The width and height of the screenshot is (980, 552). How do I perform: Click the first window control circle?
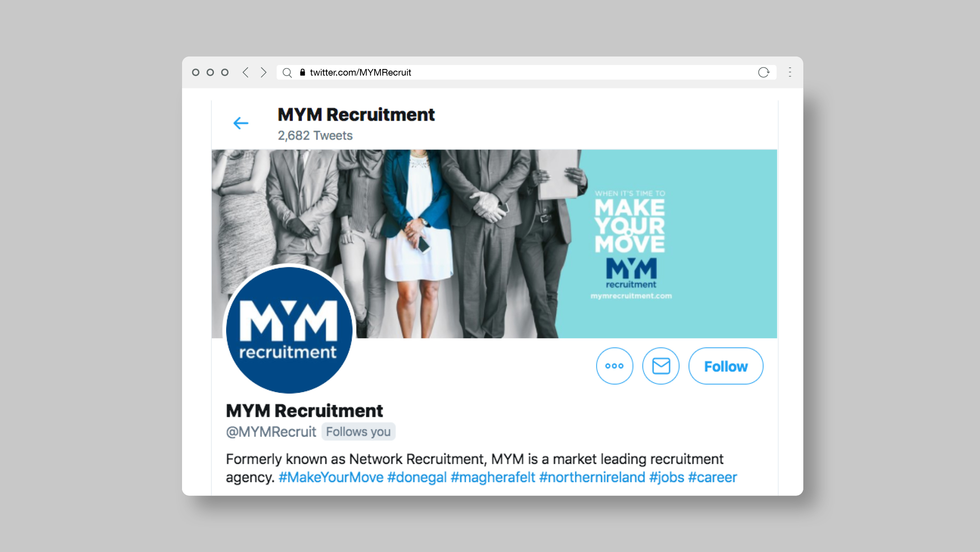[x=196, y=72]
